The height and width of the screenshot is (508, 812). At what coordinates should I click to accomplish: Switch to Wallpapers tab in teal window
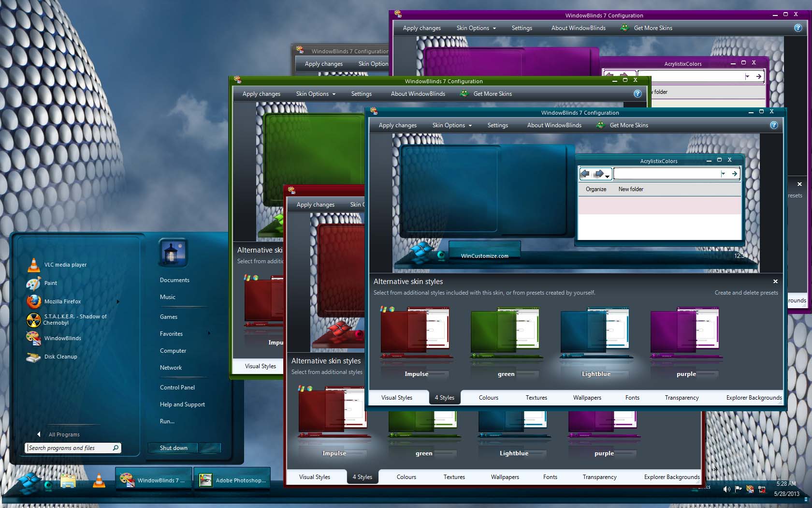coord(587,398)
